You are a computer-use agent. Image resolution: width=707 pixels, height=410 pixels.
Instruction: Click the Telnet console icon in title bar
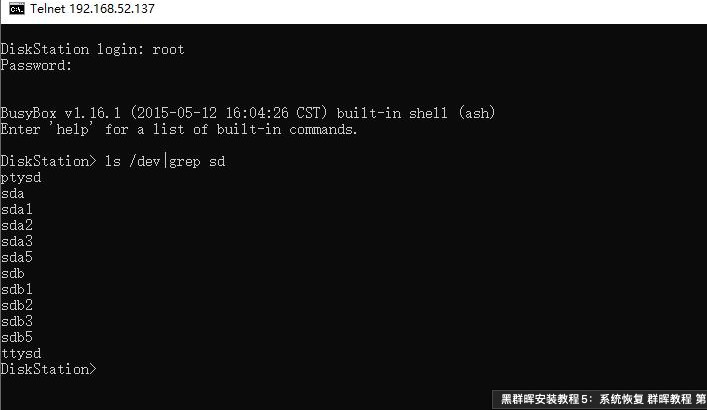(x=14, y=11)
